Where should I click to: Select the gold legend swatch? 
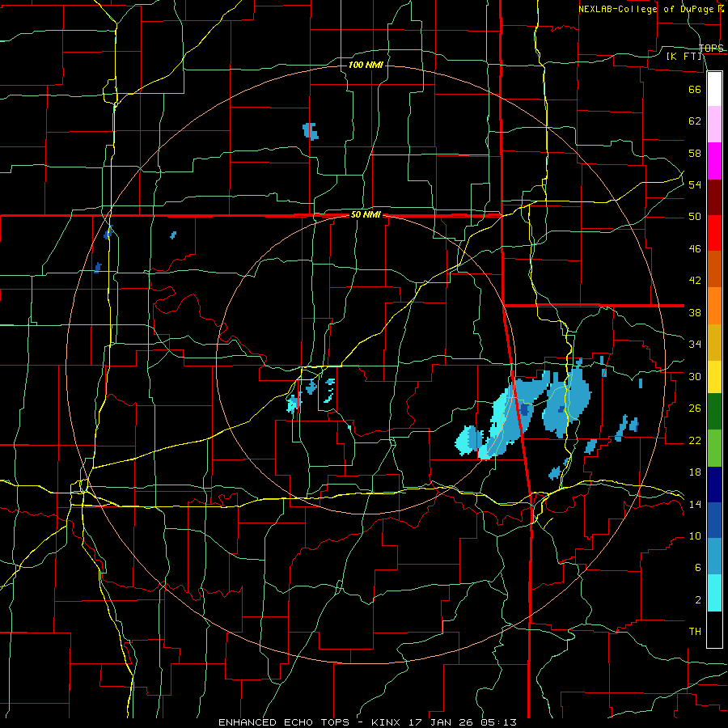pyautogui.click(x=714, y=343)
